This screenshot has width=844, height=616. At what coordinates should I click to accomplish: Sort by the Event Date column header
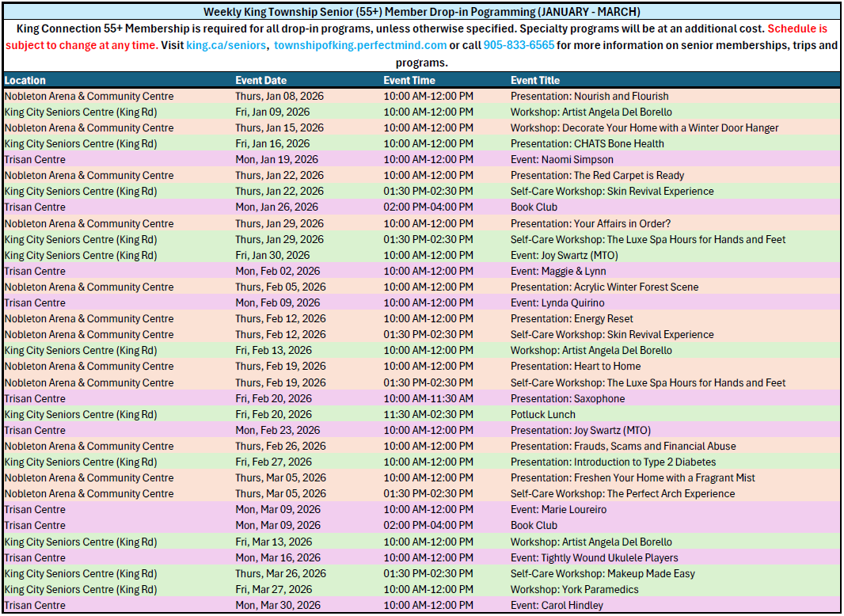point(261,80)
